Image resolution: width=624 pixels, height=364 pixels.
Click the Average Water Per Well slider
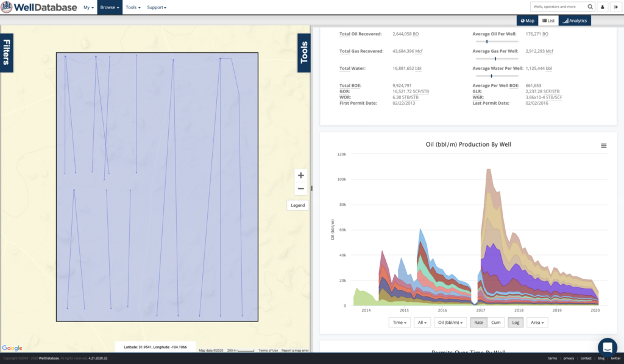pyautogui.click(x=497, y=75)
